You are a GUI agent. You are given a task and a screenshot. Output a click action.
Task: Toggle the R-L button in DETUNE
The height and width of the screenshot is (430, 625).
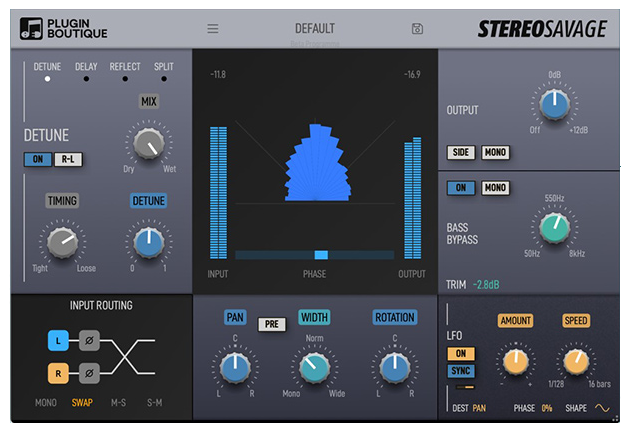tap(68, 159)
